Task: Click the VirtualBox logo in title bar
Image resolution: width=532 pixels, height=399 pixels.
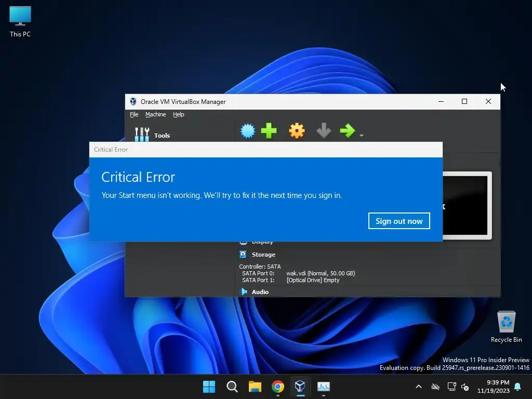Action: tap(134, 101)
